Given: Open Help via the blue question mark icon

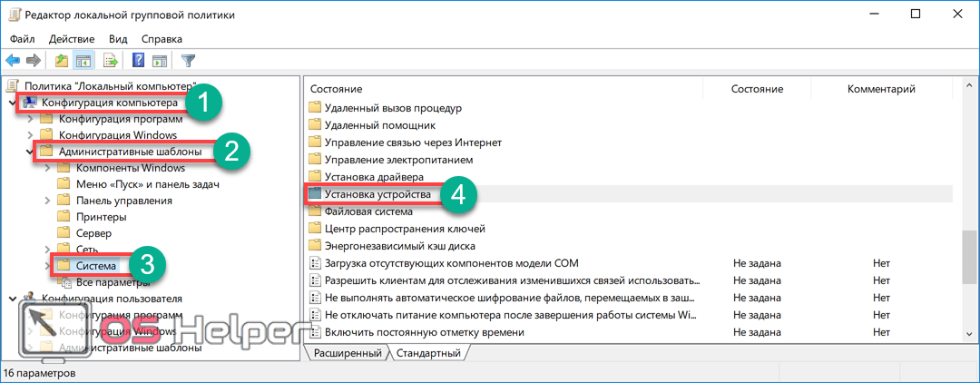Looking at the screenshot, I should pos(139,61).
